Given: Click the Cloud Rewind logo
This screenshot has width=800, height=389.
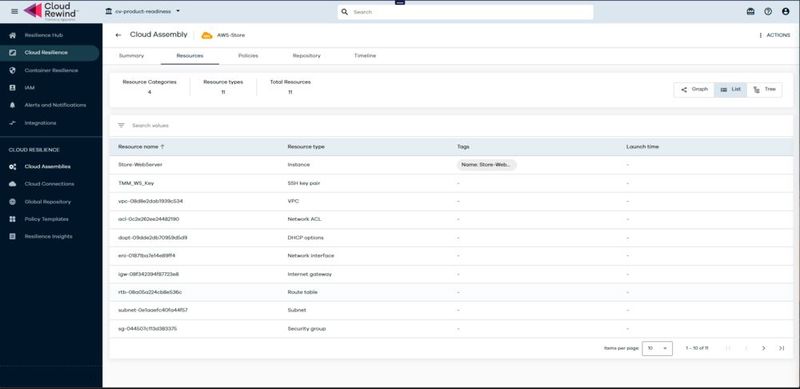Looking at the screenshot, I should 51,11.
